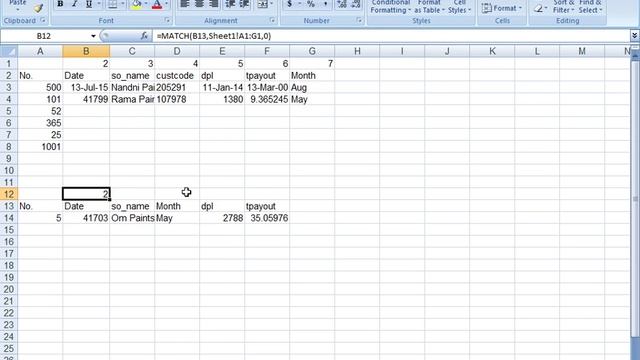Select cell containing 1001
This screenshot has height=360, width=640.
(x=40, y=147)
